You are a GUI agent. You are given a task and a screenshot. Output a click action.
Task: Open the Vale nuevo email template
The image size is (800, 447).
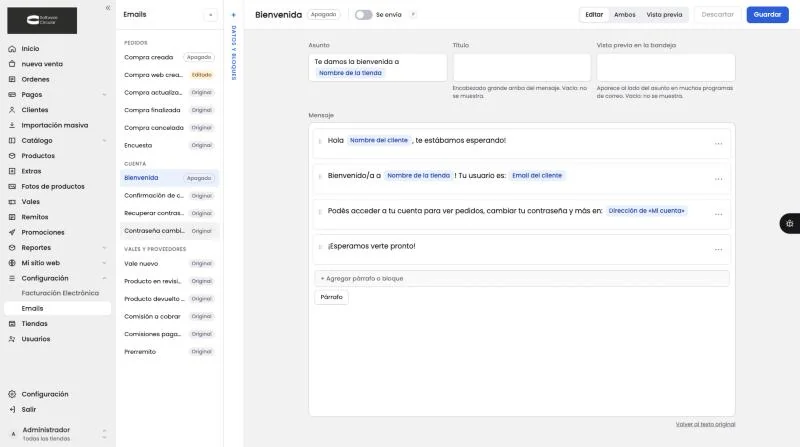tap(169, 264)
